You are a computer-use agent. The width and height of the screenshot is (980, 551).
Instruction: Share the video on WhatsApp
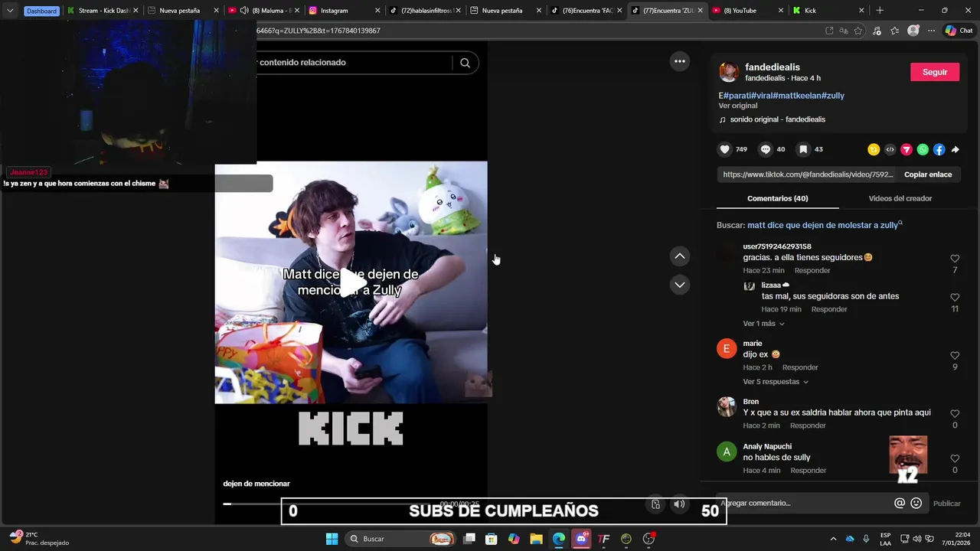click(x=923, y=149)
